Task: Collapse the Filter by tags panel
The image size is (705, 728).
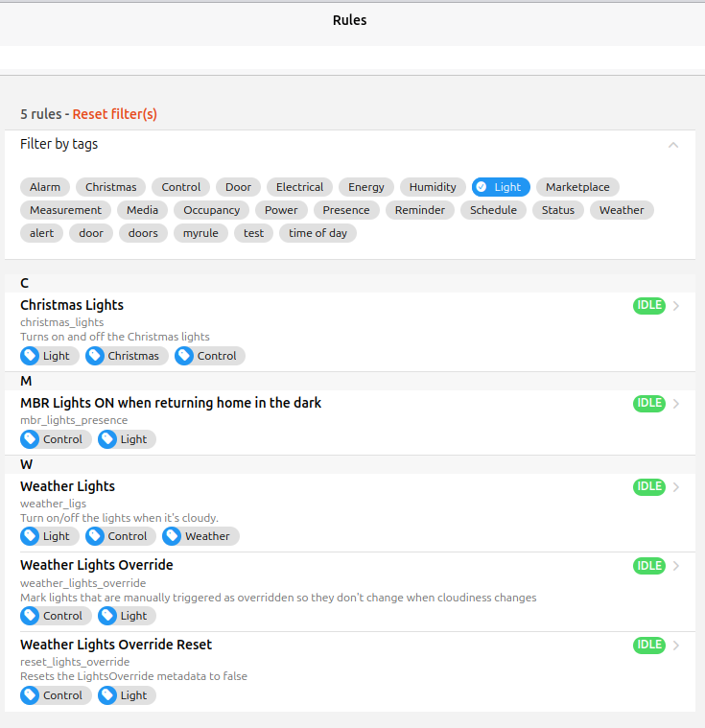Action: tap(673, 145)
